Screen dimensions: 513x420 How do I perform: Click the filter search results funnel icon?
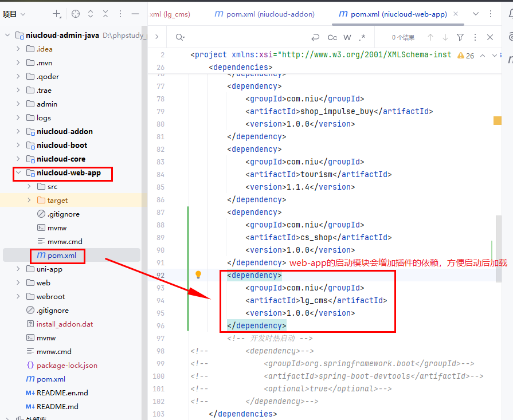[460, 37]
